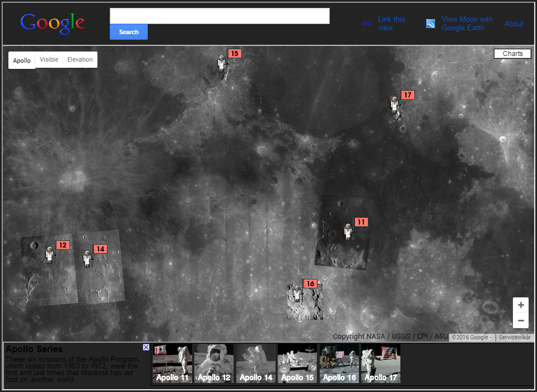Click the ©2016 Google copyright text
Viewport: 537px width, 392px height.
pyautogui.click(x=471, y=338)
